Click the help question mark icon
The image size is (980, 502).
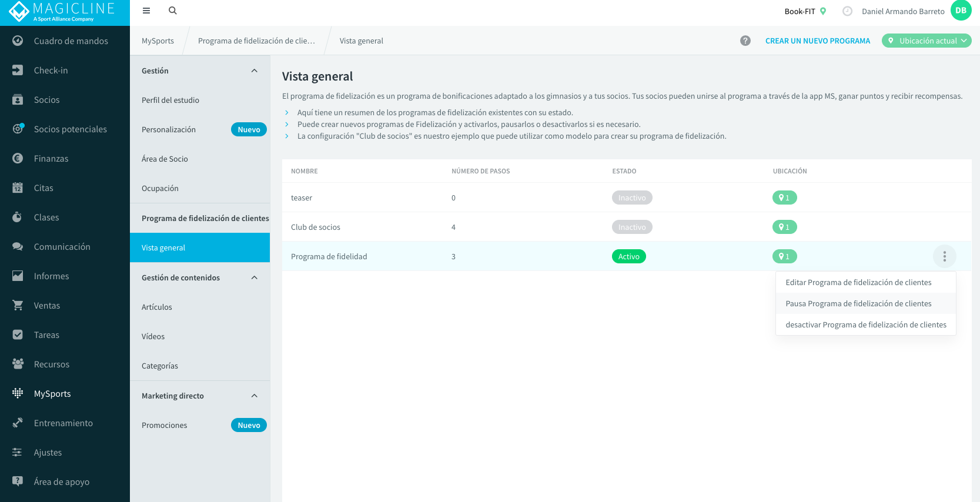click(745, 41)
